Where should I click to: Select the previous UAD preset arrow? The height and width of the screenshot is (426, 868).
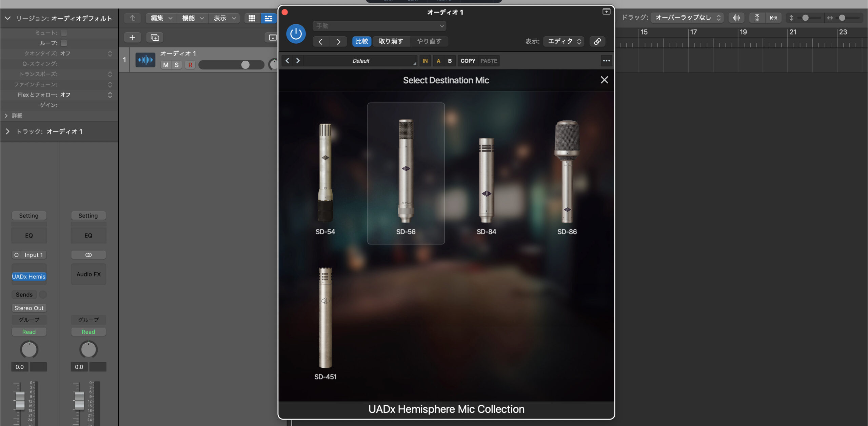tap(288, 61)
